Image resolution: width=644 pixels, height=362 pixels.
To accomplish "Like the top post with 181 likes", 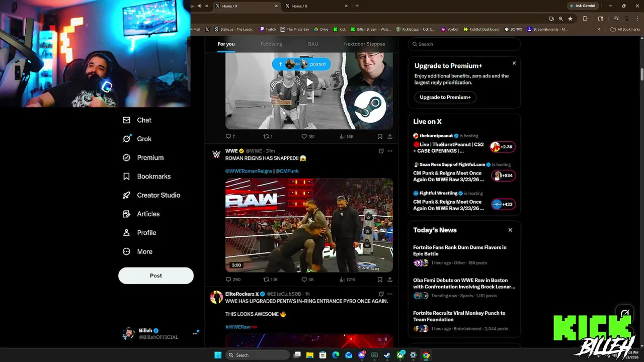I will pyautogui.click(x=307, y=136).
